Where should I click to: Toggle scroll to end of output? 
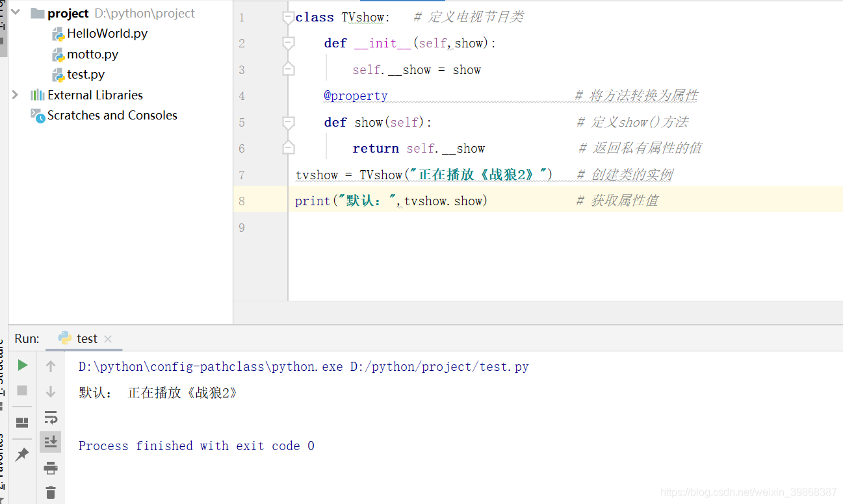click(51, 442)
